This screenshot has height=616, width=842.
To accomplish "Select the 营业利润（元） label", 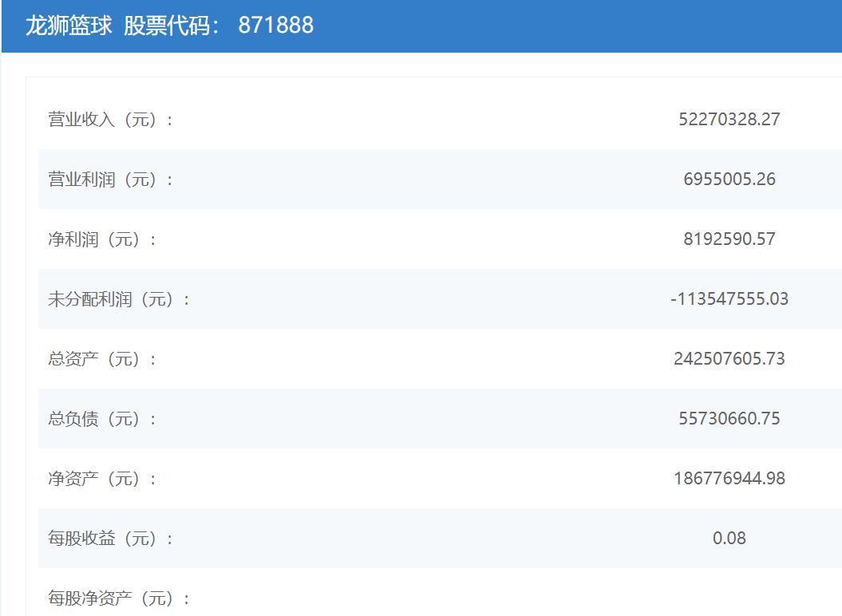I will click(111, 179).
